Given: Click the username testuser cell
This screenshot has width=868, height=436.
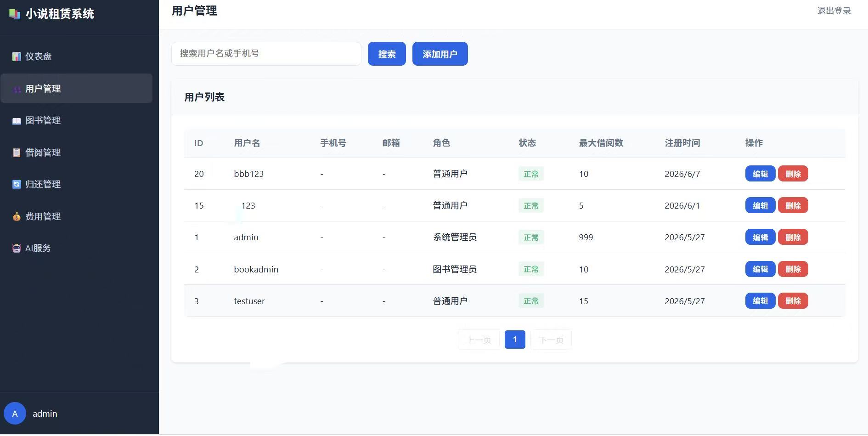Looking at the screenshot, I should pyautogui.click(x=249, y=301).
